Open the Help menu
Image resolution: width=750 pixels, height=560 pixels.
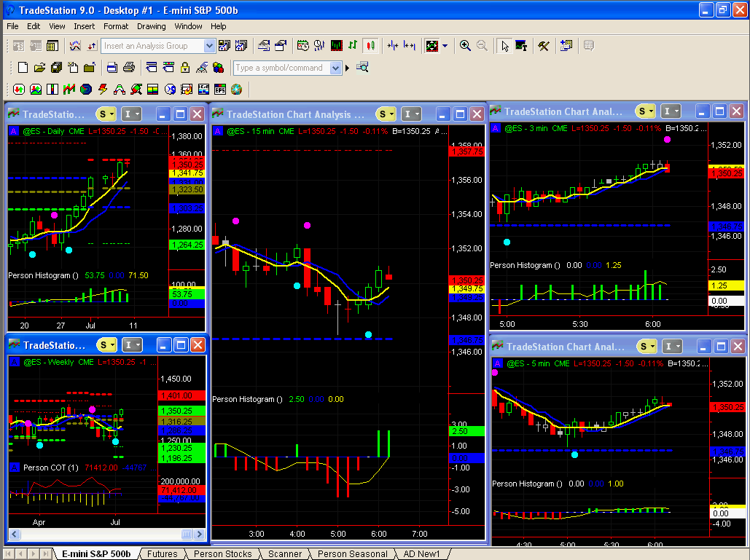(x=218, y=26)
